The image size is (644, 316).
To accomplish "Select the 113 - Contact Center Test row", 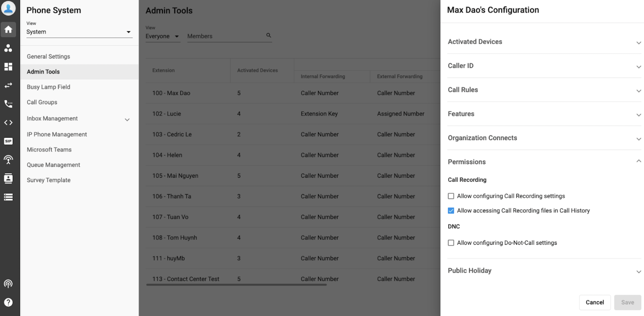I will [293, 277].
